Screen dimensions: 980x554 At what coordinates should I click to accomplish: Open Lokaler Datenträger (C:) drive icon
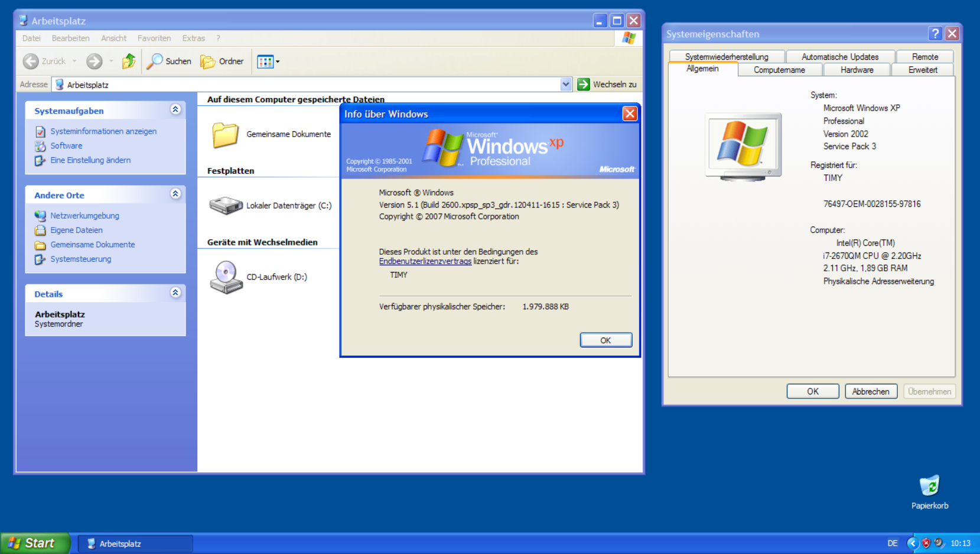(226, 205)
